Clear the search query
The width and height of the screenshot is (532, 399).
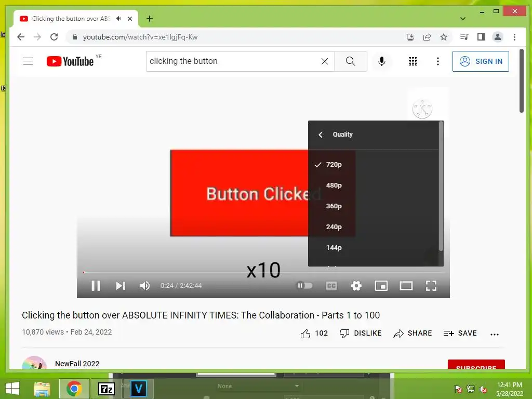coord(325,61)
